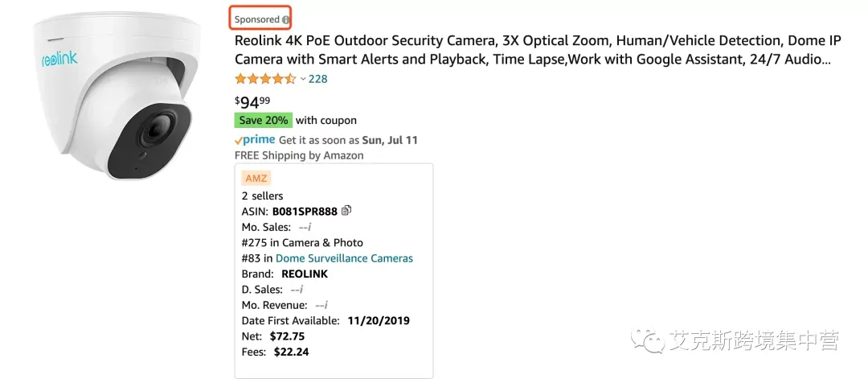Click the WeChat watermark icon
This screenshot has height=379, width=868.
[649, 340]
